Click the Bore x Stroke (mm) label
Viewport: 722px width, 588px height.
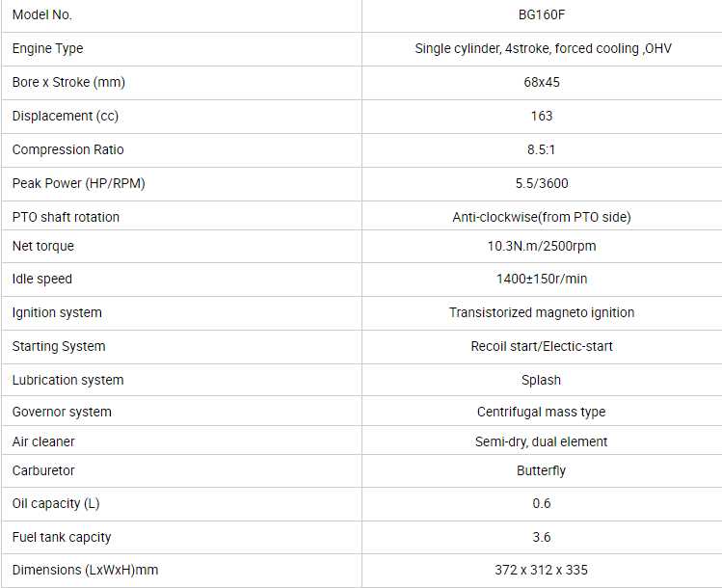[68, 82]
